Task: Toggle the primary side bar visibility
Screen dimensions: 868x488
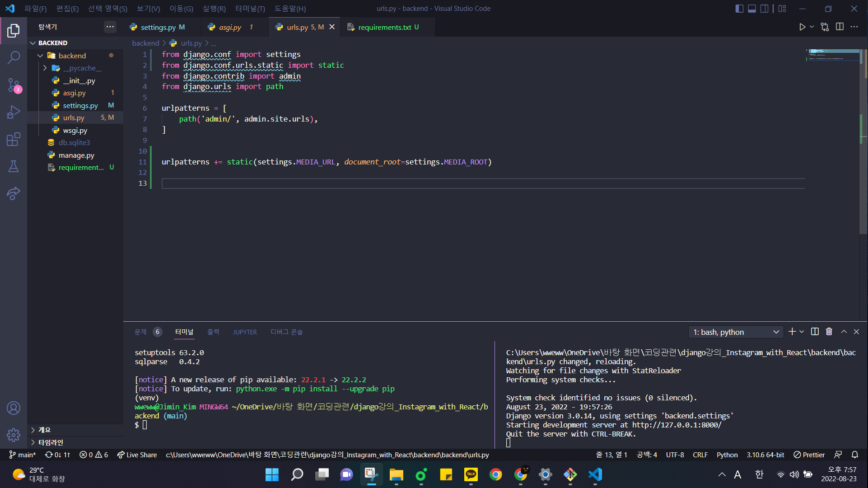Action: click(739, 8)
